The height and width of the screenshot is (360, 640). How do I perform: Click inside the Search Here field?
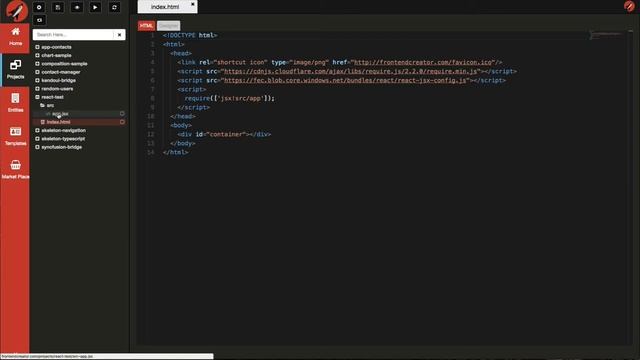73,35
